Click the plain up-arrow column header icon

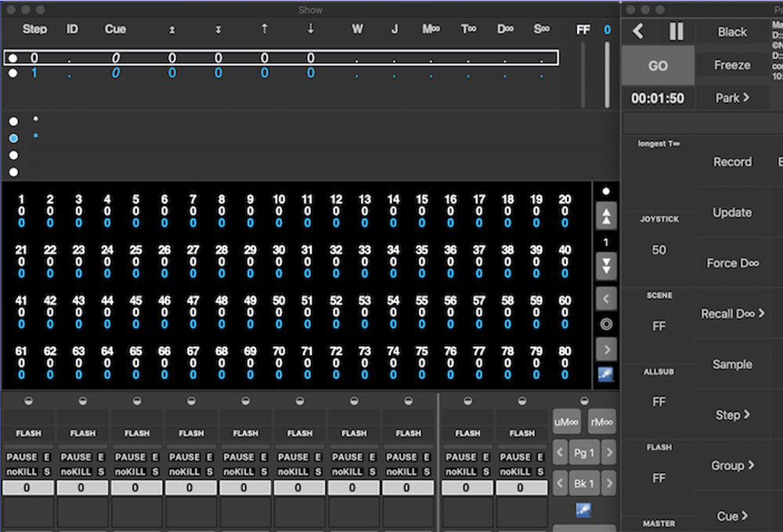[264, 29]
